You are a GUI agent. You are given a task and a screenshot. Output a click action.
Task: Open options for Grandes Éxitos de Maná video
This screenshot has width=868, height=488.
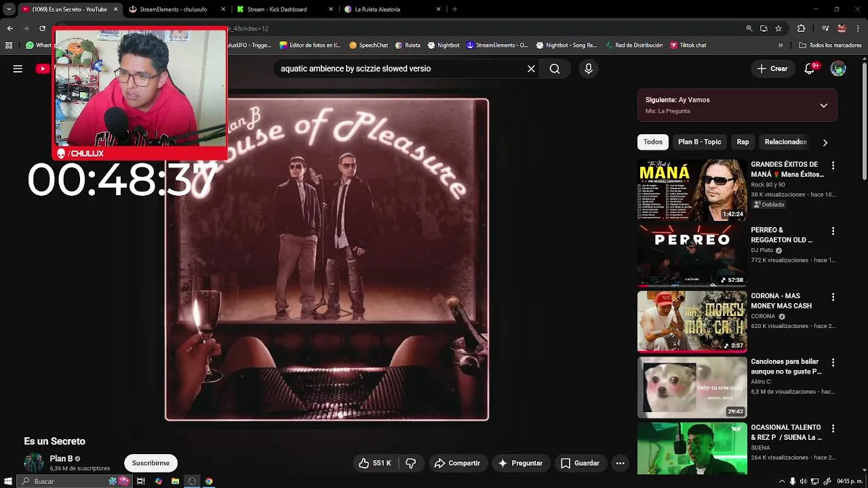(x=833, y=165)
